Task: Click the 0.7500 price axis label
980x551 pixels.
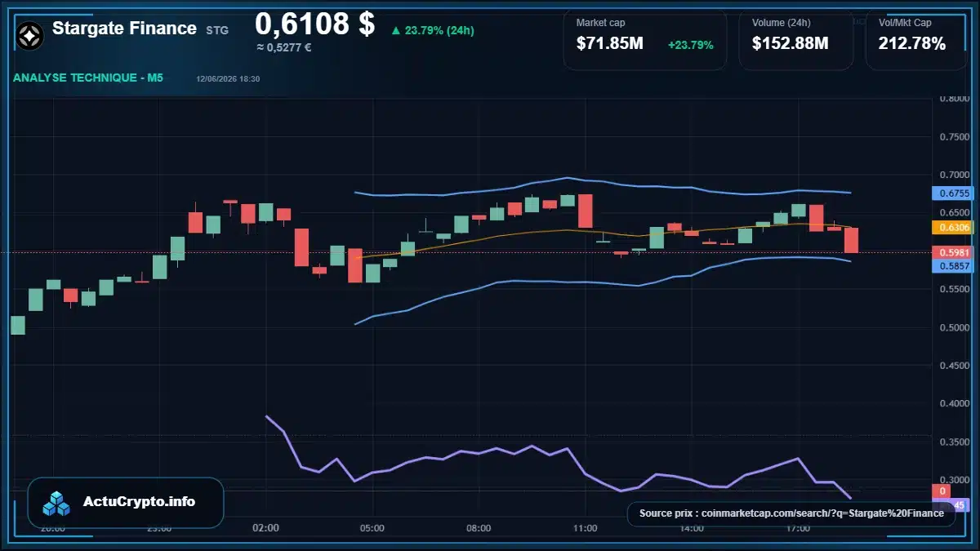Action: coord(955,136)
